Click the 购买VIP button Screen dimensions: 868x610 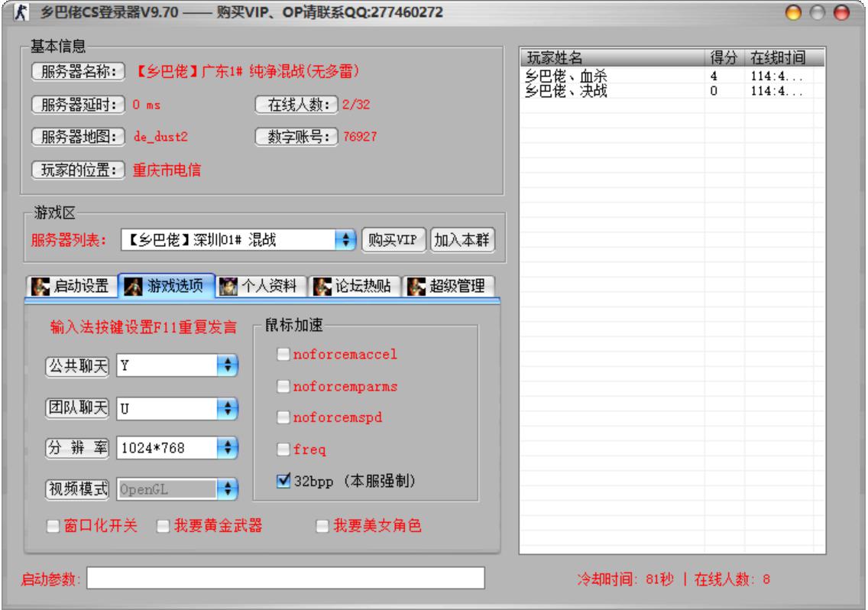click(x=394, y=240)
